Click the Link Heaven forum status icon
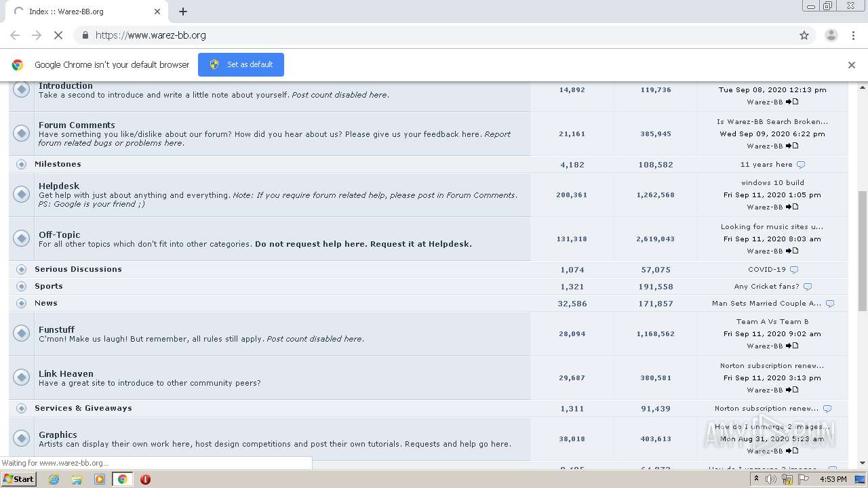The height and width of the screenshot is (488, 868). [22, 378]
